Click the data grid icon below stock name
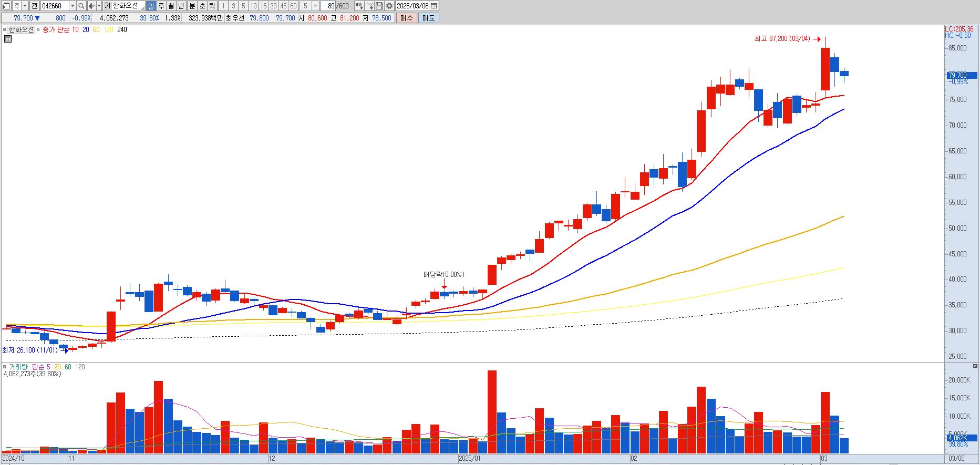980x465 pixels. tap(8, 39)
